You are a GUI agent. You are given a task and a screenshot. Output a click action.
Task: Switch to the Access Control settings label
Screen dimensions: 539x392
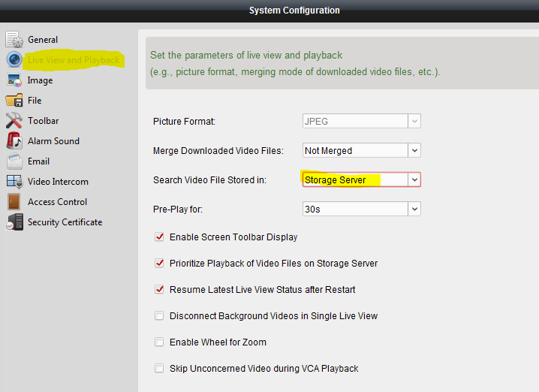click(x=57, y=202)
